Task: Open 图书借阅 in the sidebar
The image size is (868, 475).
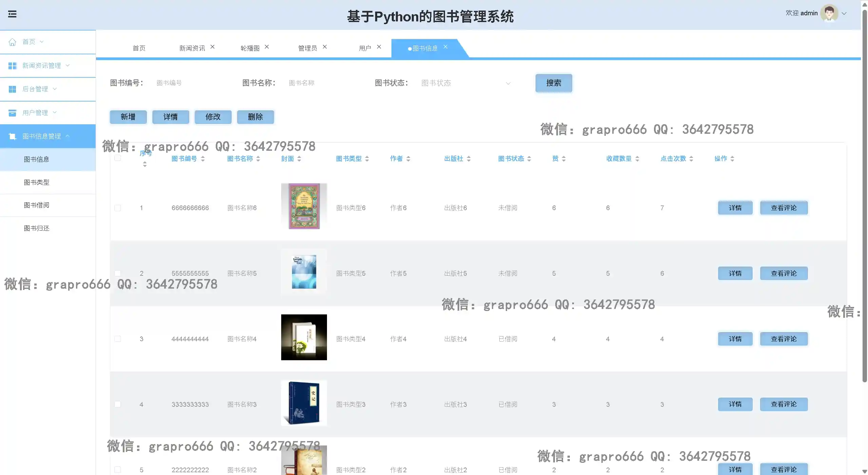Action: point(37,205)
